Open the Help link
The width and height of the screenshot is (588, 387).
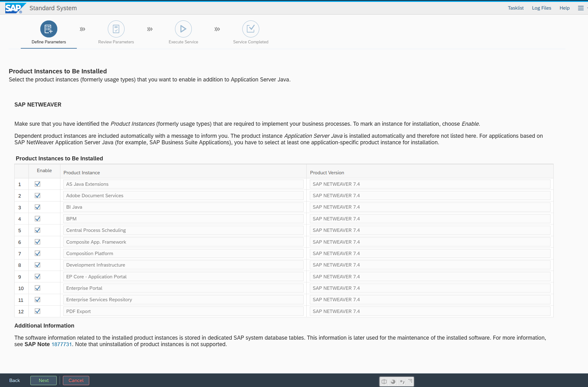(564, 8)
